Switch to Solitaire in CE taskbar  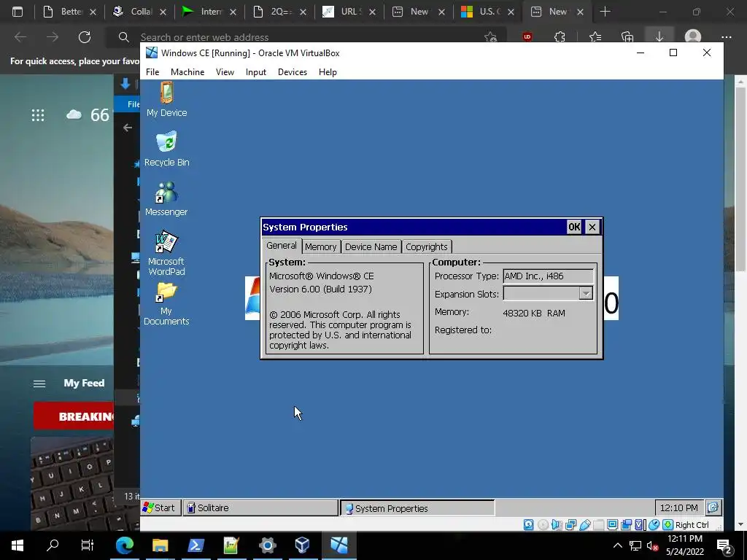coord(260,507)
